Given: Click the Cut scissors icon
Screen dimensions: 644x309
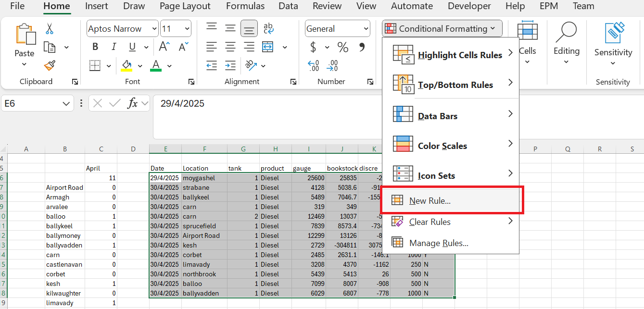Looking at the screenshot, I should tap(49, 28).
